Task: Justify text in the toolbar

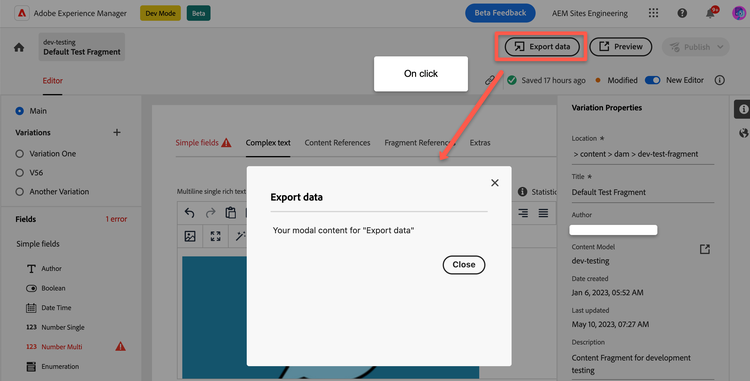Action: (x=543, y=213)
